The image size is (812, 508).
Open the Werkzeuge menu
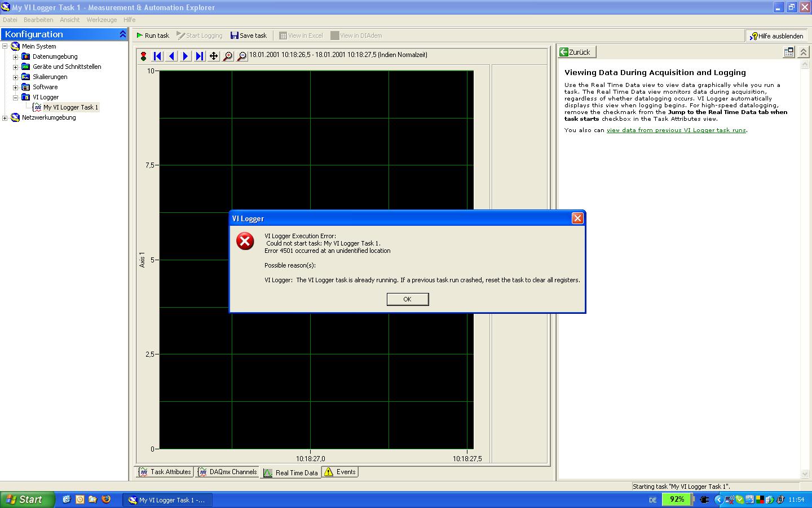(101, 20)
